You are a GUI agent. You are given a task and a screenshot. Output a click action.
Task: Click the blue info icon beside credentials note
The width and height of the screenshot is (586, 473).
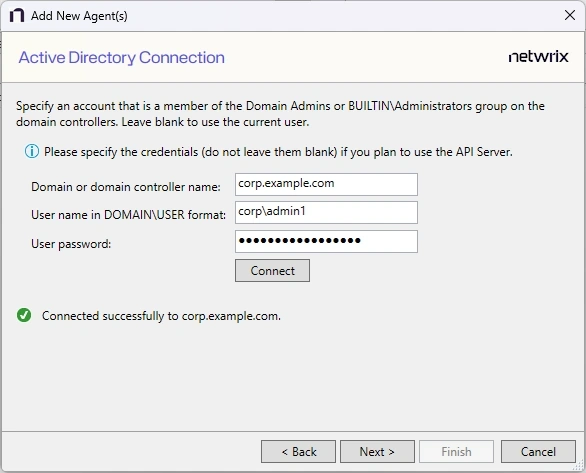click(32, 151)
